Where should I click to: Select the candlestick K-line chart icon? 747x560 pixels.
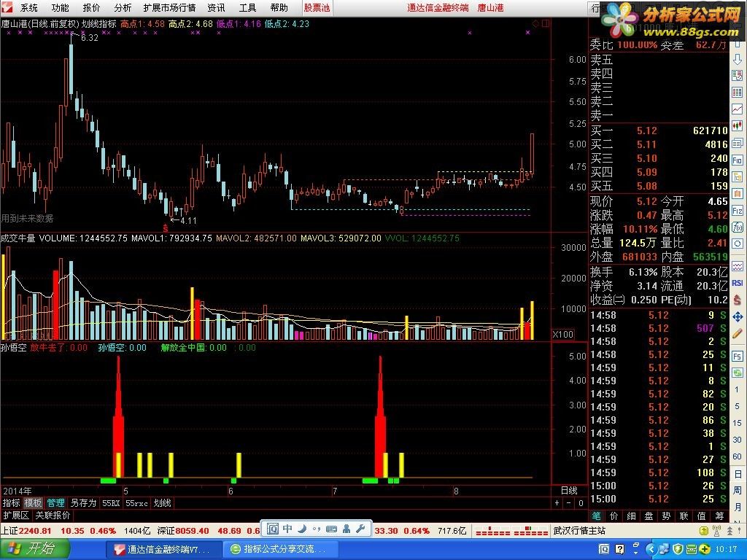point(737,125)
